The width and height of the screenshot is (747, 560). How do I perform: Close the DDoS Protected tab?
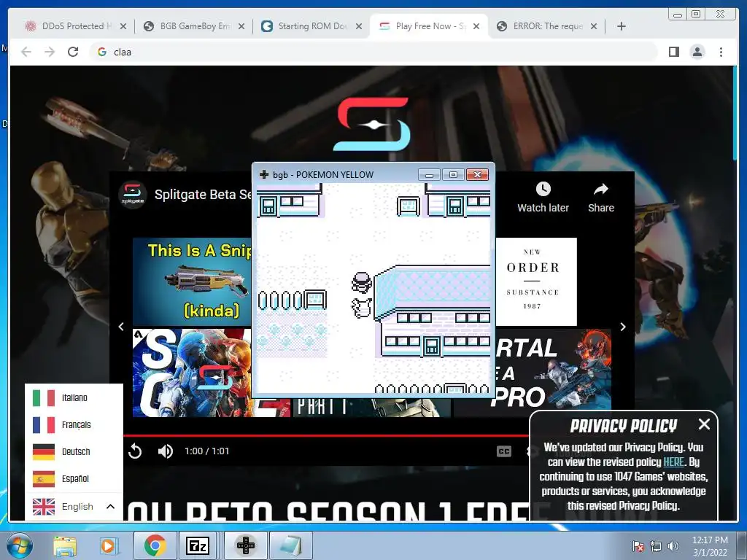point(123,26)
